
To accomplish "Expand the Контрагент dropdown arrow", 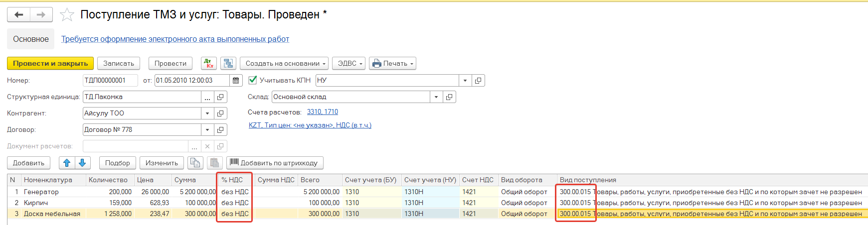I will tap(207, 113).
